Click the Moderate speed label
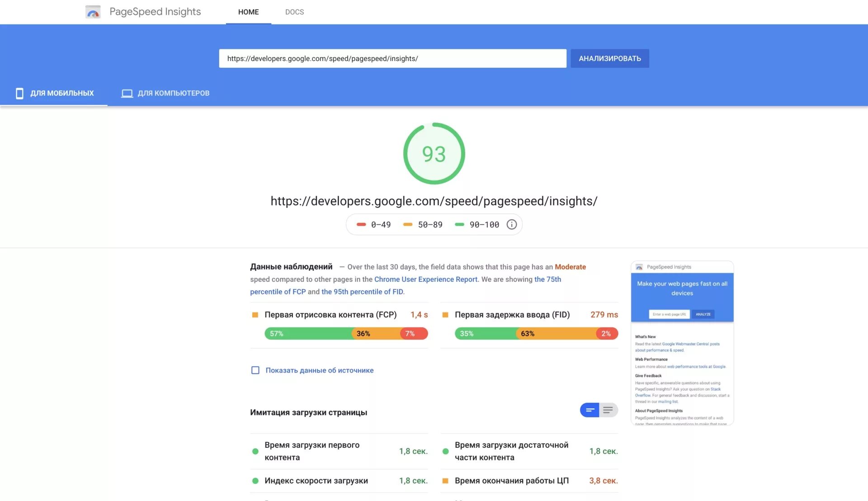868x501 pixels. [x=570, y=267]
